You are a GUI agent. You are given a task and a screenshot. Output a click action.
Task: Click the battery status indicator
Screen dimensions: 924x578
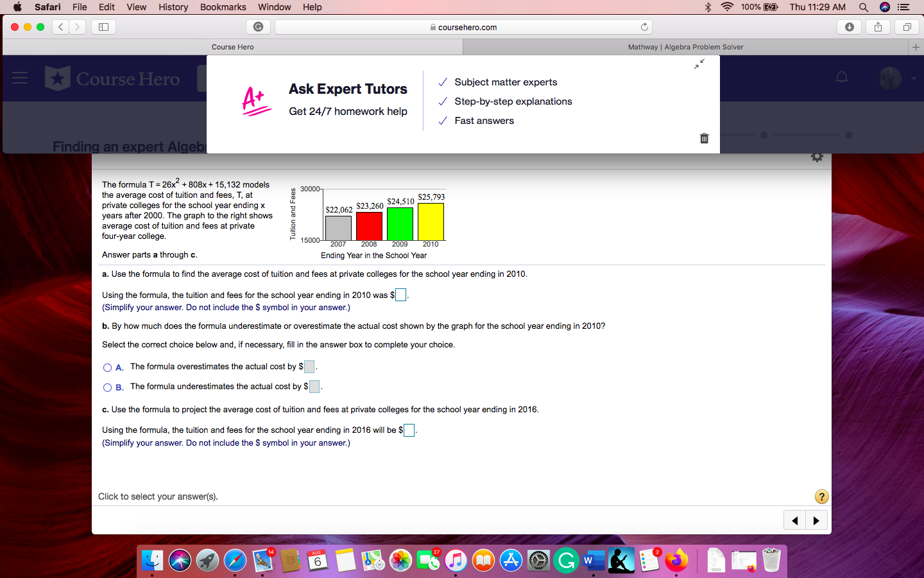tap(760, 7)
